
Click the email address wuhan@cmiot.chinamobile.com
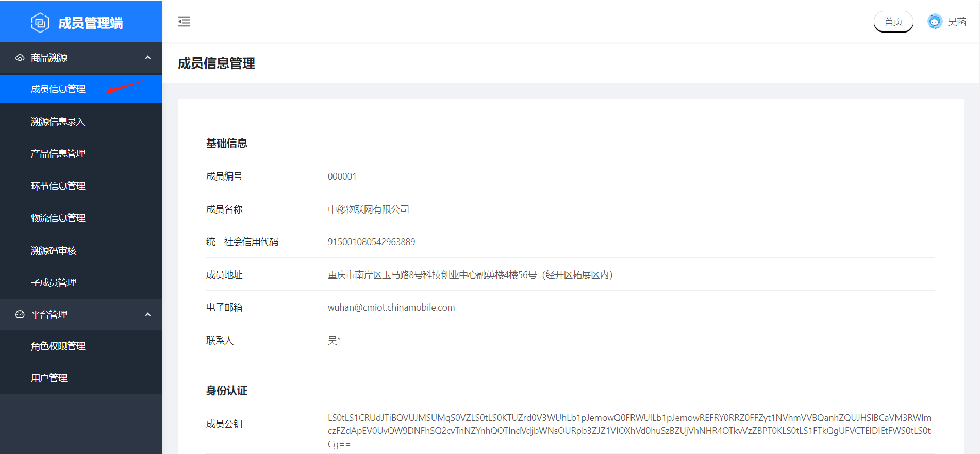(x=391, y=307)
